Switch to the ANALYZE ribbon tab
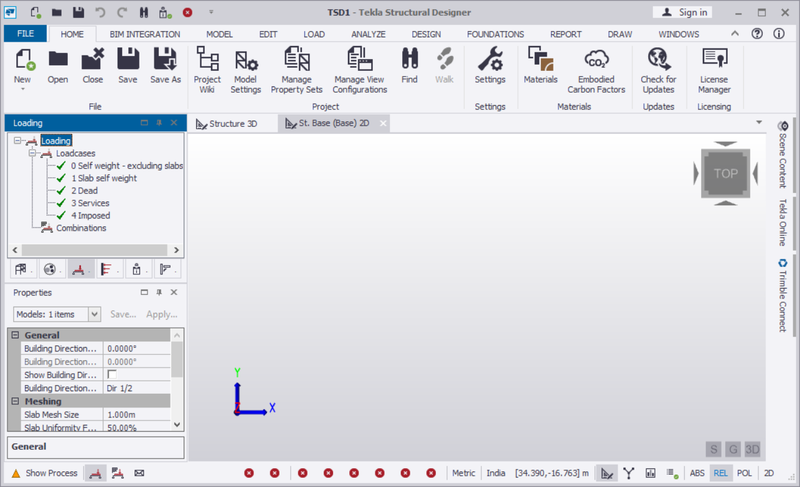Viewport: 800px width, 487px height. coord(368,34)
